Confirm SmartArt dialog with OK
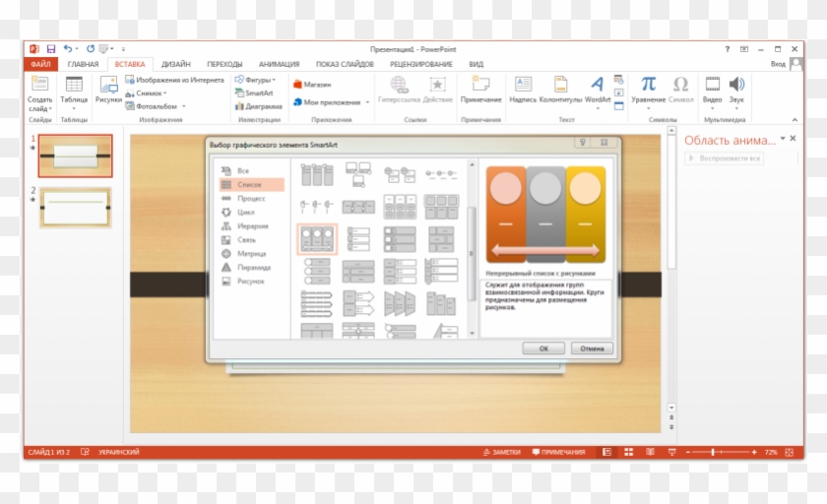827x504 pixels. [x=543, y=347]
